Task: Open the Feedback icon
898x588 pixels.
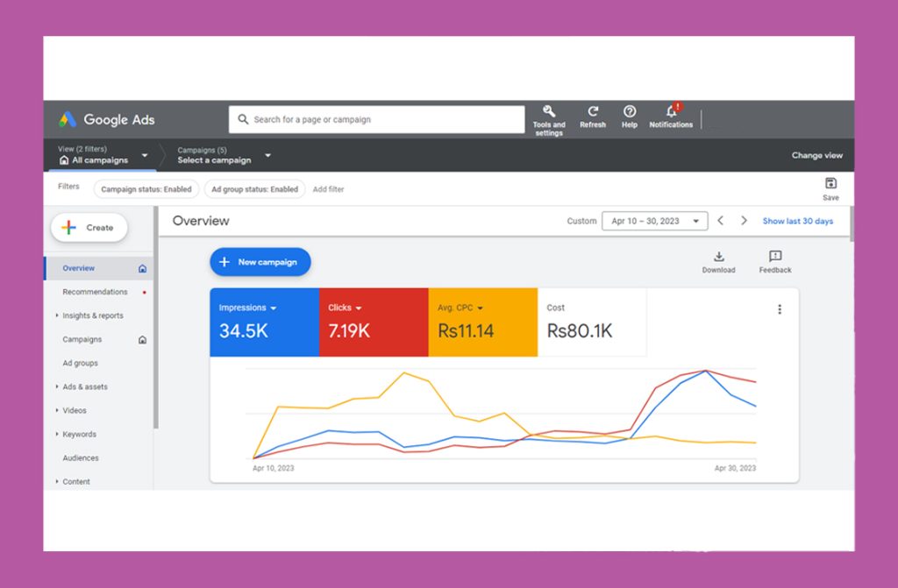Action: pos(775,257)
